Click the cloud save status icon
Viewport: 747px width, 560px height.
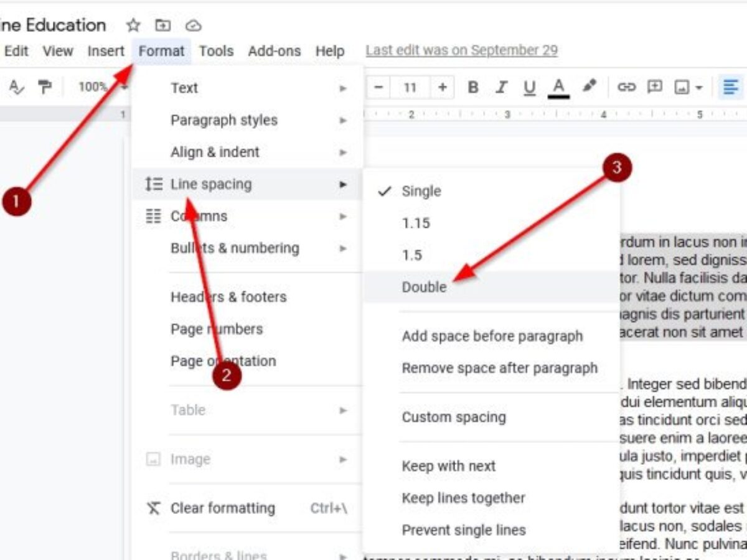coord(194,26)
